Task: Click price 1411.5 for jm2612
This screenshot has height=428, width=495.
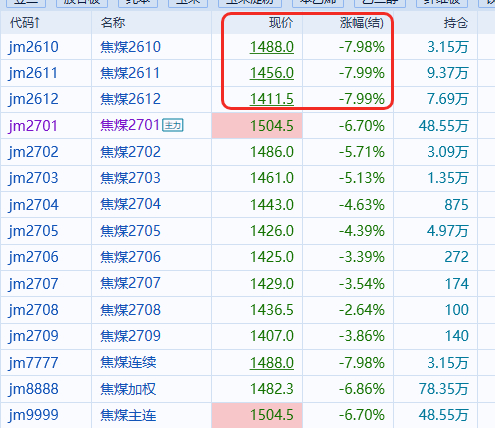Action: (x=272, y=99)
